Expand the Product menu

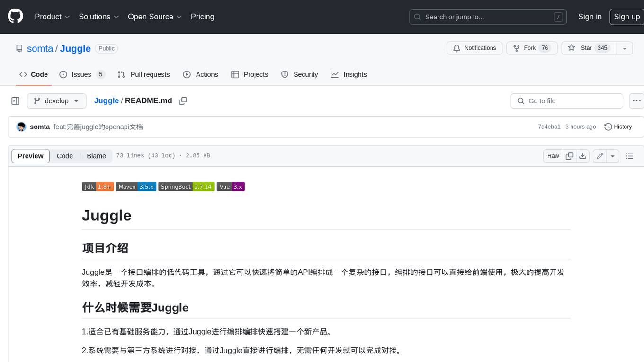pos(52,17)
